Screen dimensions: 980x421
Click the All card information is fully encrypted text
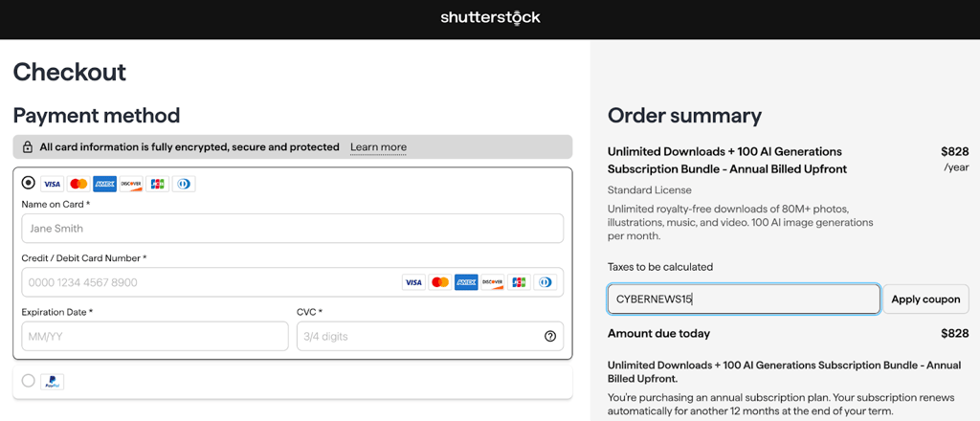(189, 147)
